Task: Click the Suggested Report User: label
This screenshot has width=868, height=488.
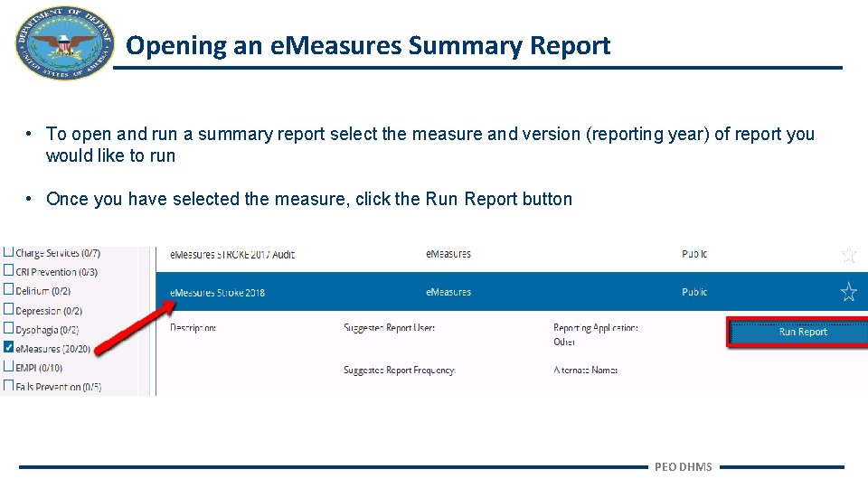Action: (389, 327)
